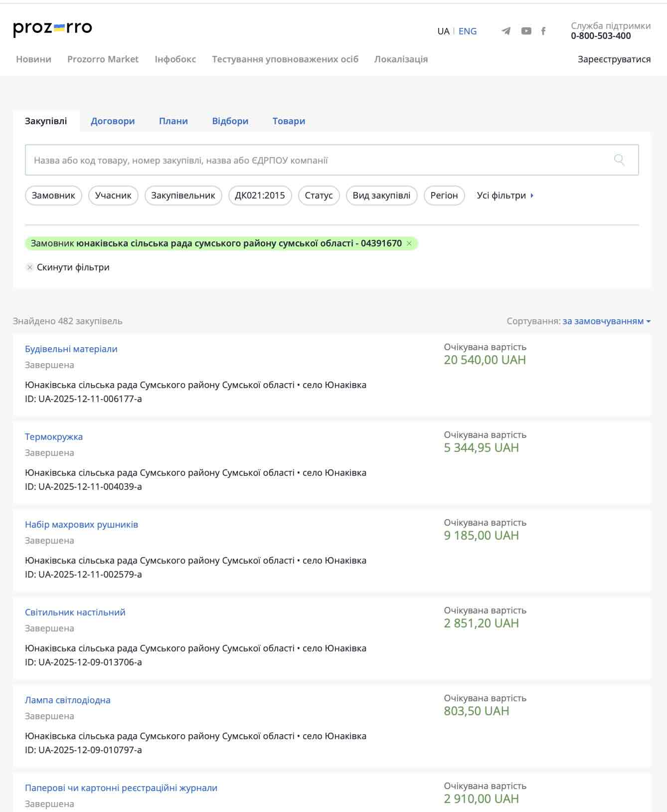Switch to the Договори tab
Image resolution: width=667 pixels, height=812 pixels.
coord(113,121)
